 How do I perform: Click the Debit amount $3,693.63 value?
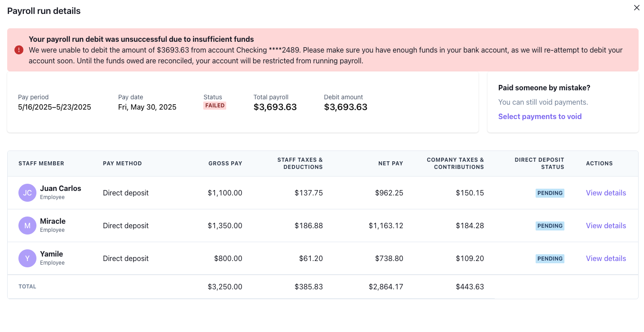pos(345,107)
